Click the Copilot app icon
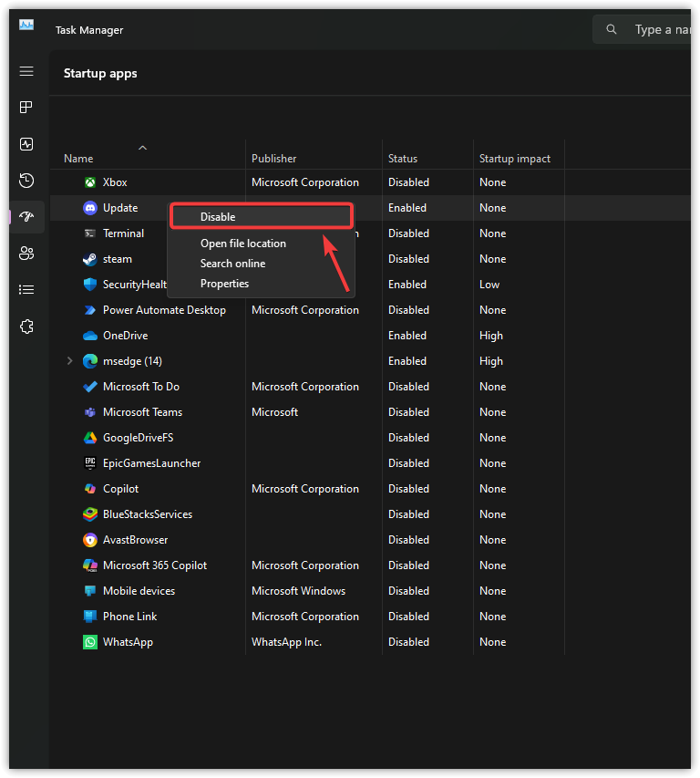Screen dimensions: 700x778 (x=89, y=488)
